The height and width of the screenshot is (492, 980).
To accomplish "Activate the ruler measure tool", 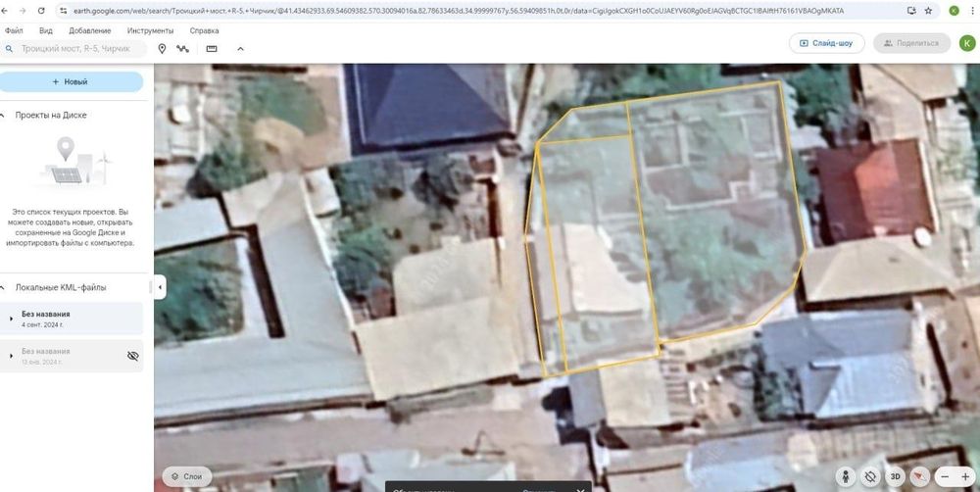I will pyautogui.click(x=212, y=49).
